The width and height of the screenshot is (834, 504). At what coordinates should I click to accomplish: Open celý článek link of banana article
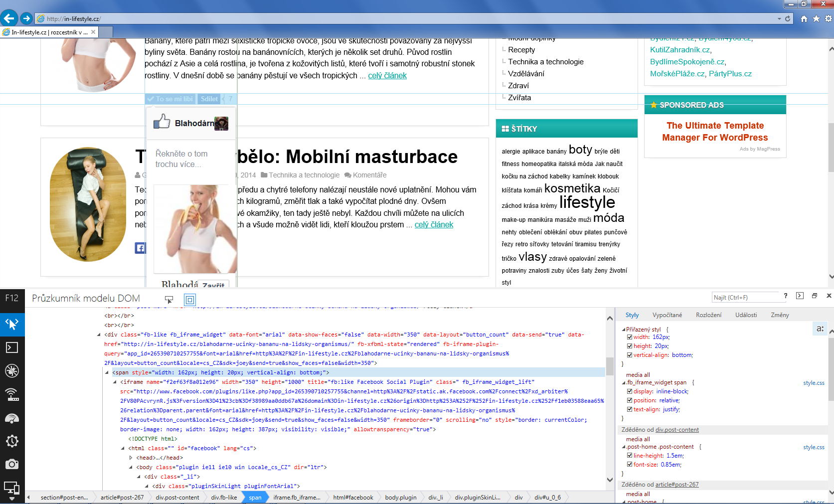click(x=387, y=76)
